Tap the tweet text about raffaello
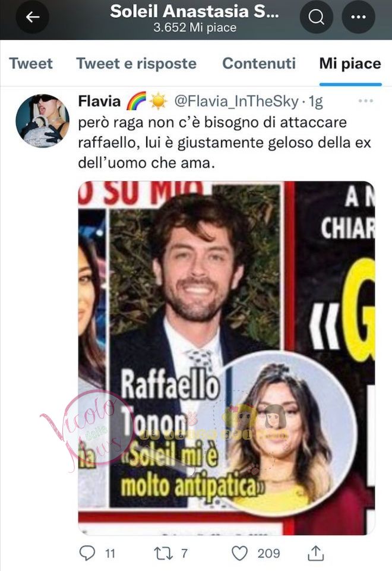The height and width of the screenshot is (571, 392). (x=224, y=143)
